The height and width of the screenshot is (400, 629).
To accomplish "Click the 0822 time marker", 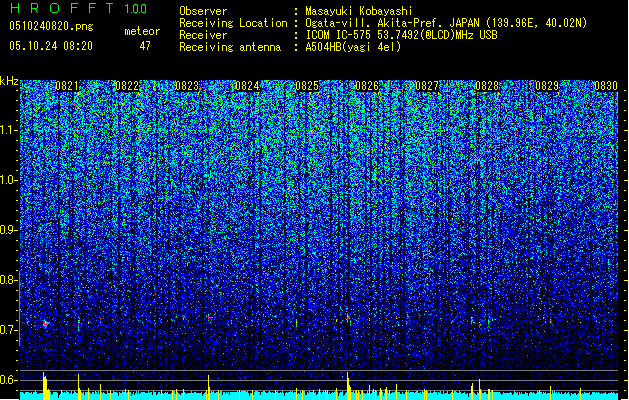I will tap(127, 86).
